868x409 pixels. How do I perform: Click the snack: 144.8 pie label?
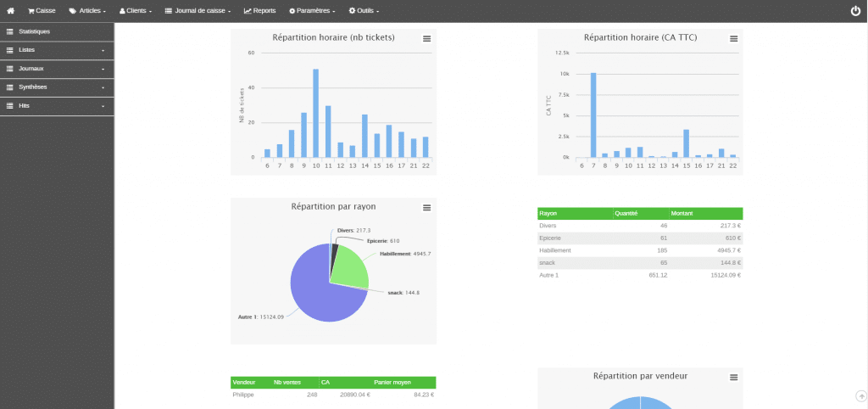403,292
